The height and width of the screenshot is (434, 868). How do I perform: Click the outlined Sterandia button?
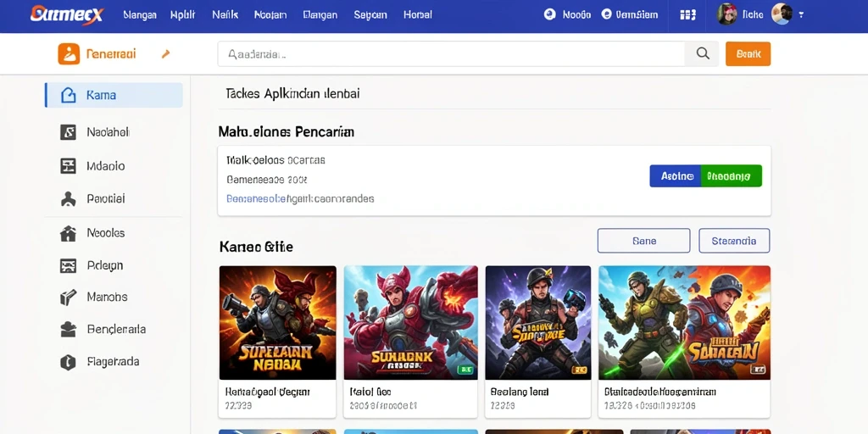(734, 241)
